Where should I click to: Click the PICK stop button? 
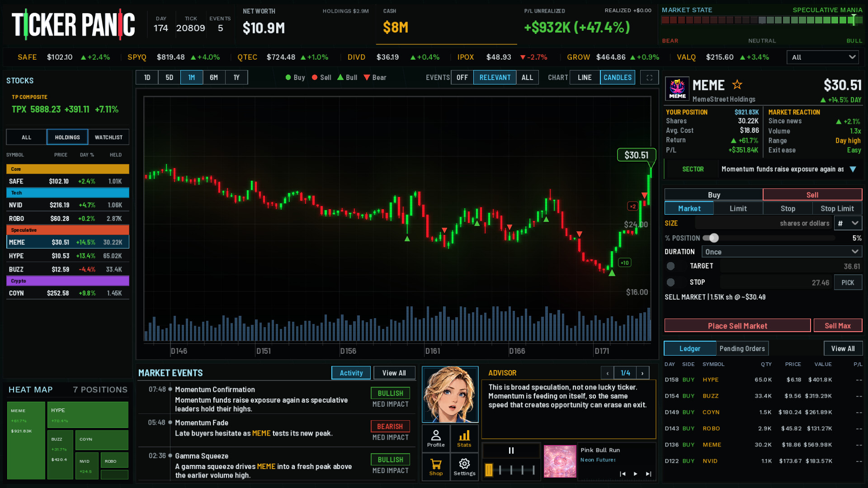(x=848, y=282)
